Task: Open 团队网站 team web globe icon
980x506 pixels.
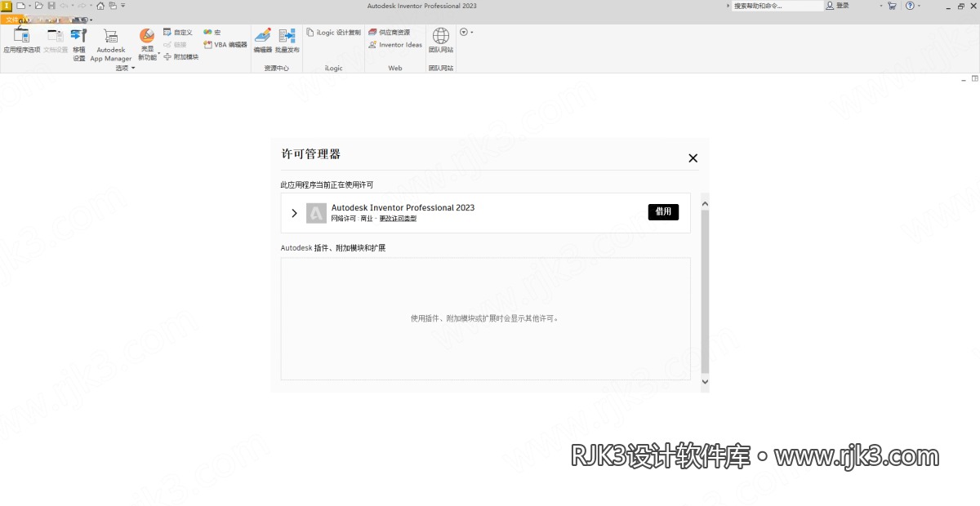Action: point(441,35)
